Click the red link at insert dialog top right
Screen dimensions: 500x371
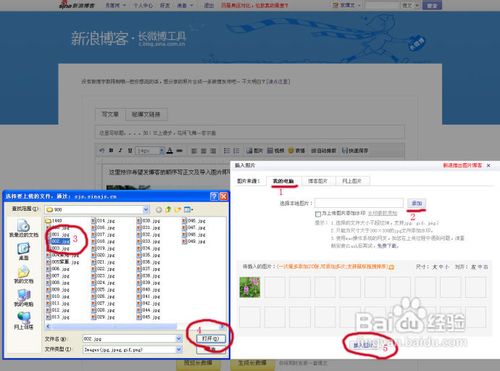462,165
